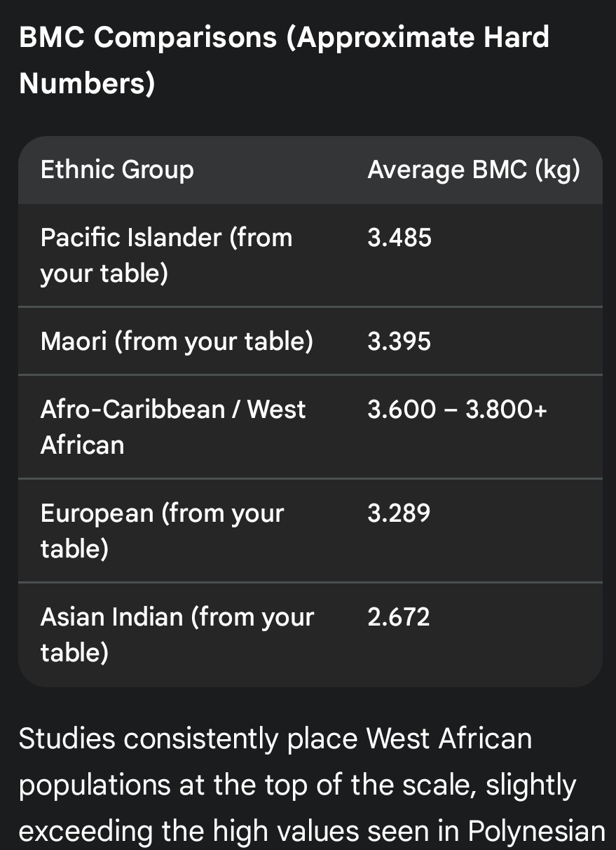616x850 pixels.
Task: Click the BMC Comparisons heading
Action: click(x=284, y=37)
